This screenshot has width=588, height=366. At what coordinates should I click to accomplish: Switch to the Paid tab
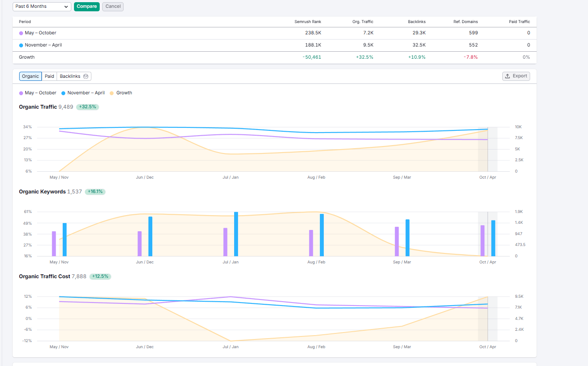(49, 76)
